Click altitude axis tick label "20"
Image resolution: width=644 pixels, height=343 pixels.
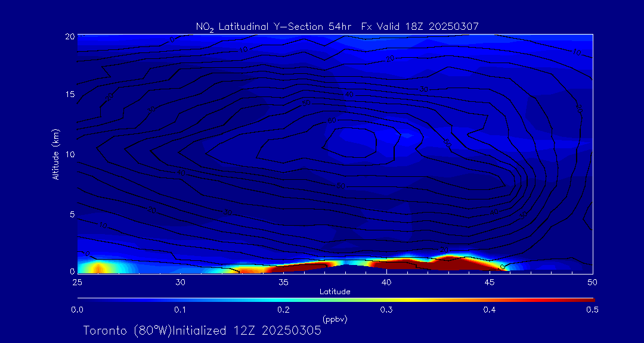point(70,36)
